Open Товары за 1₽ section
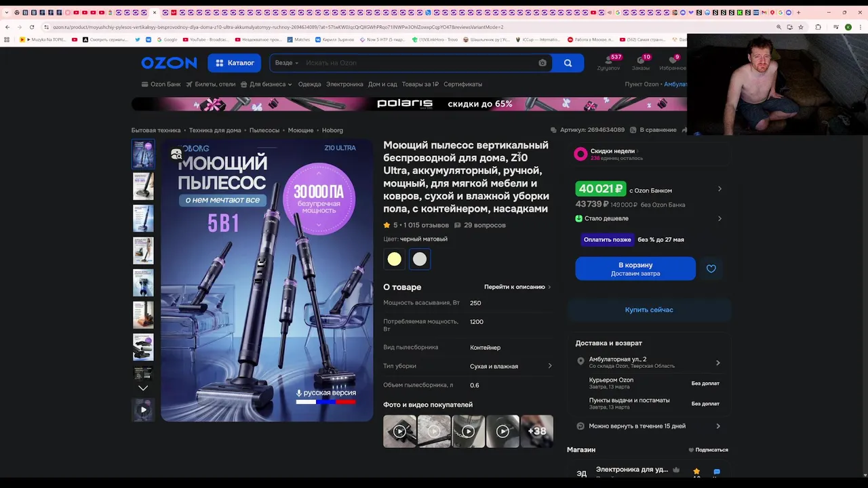This screenshot has width=868, height=488. 420,84
